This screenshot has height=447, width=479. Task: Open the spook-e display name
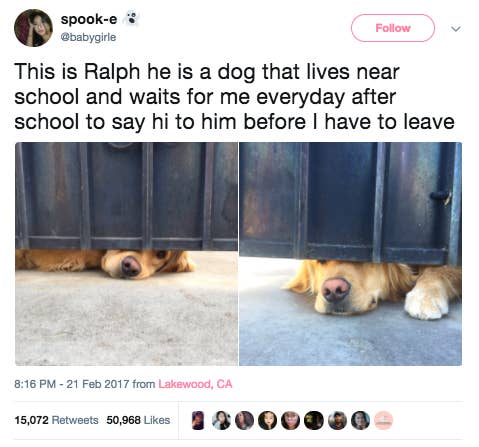[x=89, y=19]
